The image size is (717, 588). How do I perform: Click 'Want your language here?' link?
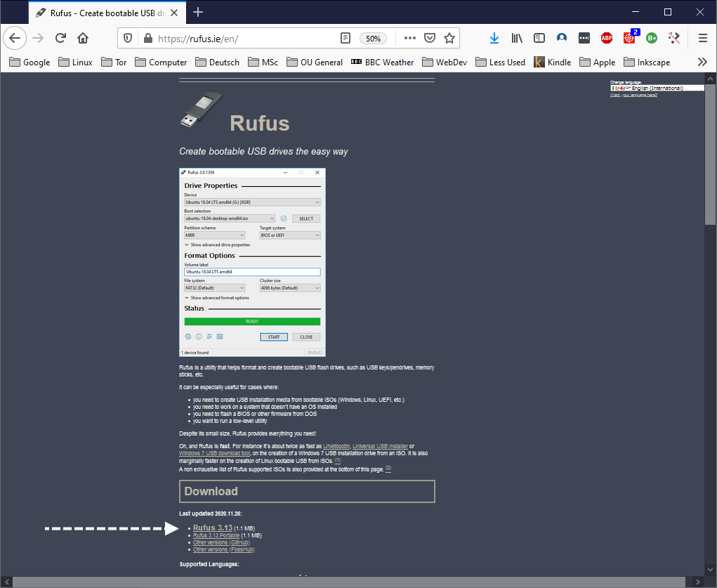click(x=633, y=95)
